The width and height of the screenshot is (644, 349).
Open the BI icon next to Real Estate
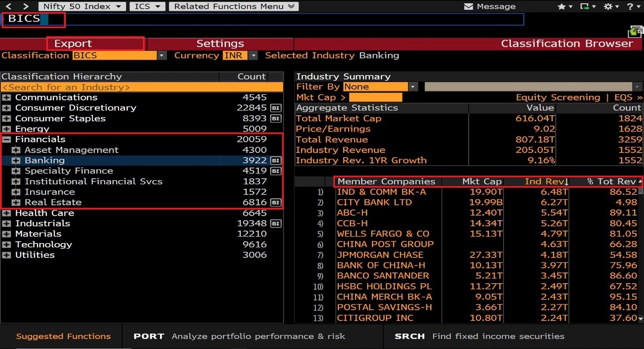pos(276,202)
